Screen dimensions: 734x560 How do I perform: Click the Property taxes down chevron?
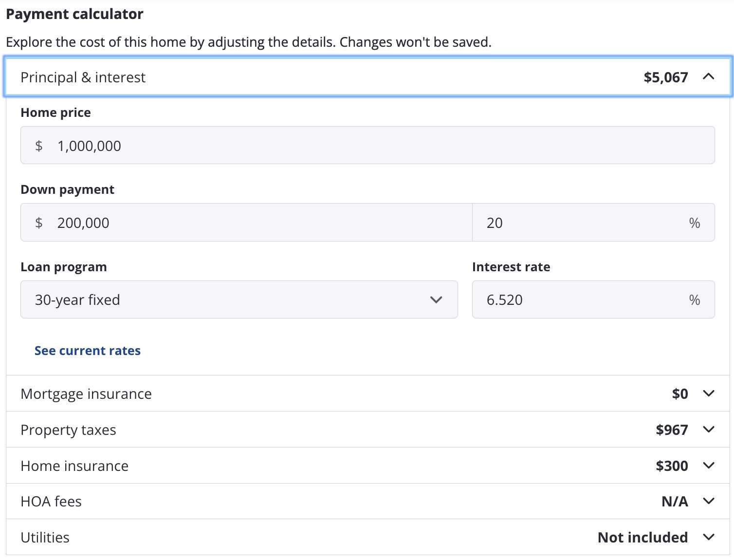click(709, 429)
